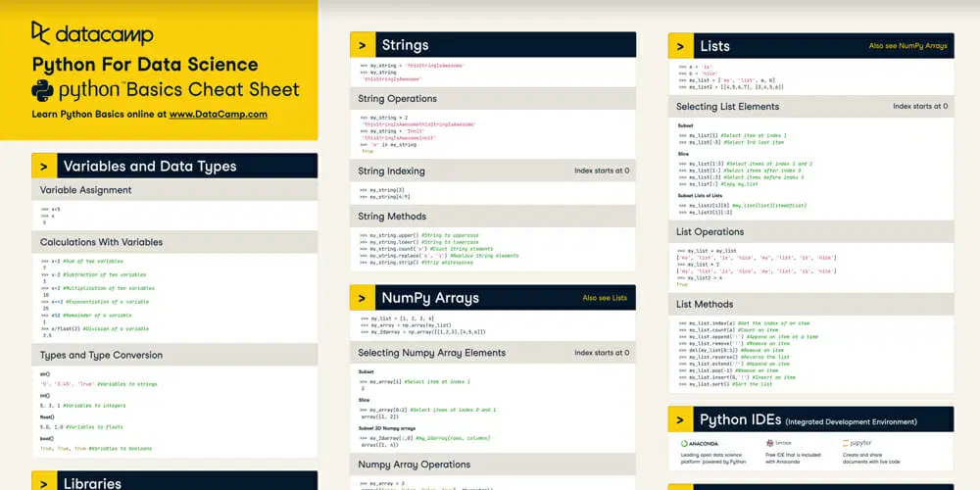Image resolution: width=980 pixels, height=490 pixels.
Task: Click the '#Exponentiation of a variable' comment
Action: [x=107, y=302]
